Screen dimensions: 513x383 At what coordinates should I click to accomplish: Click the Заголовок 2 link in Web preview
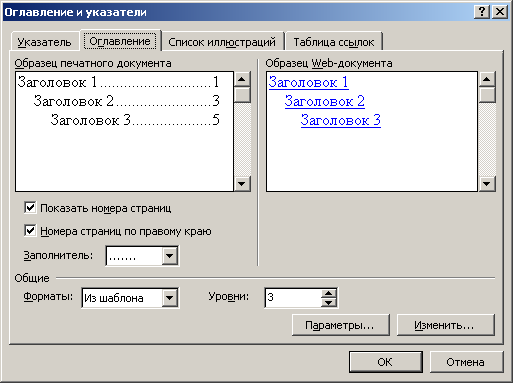(324, 101)
